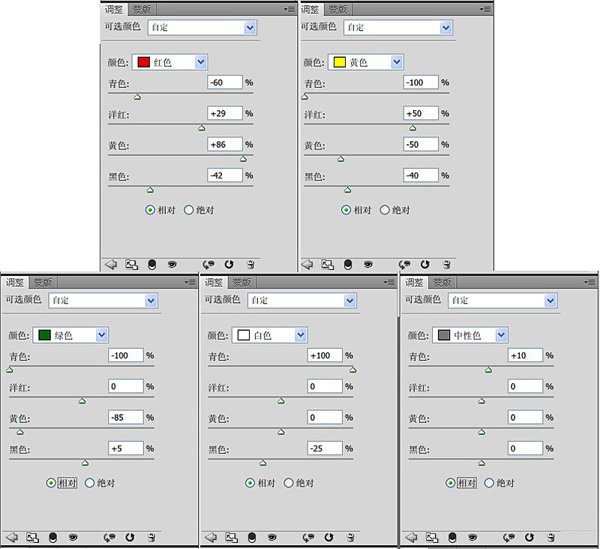Image resolution: width=600 pixels, height=549 pixels.
Task: Open 自定 preset dropdown in Neutral (中性色) panel
Action: point(502,301)
